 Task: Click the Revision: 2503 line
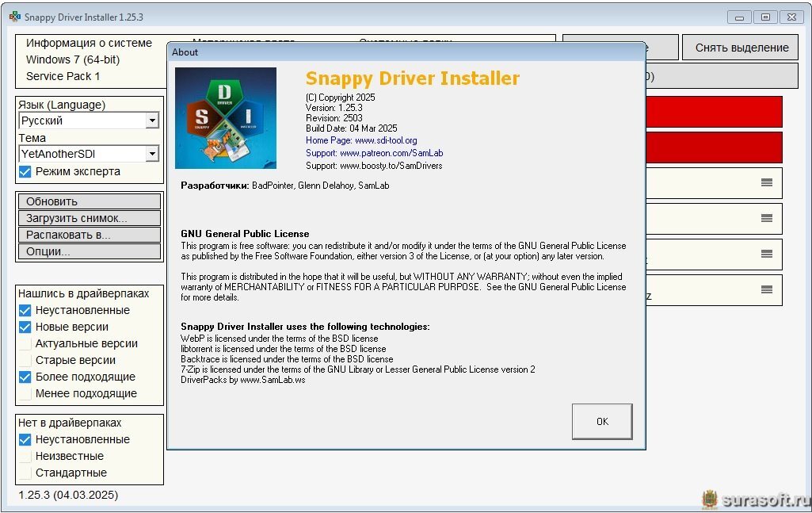[334, 118]
